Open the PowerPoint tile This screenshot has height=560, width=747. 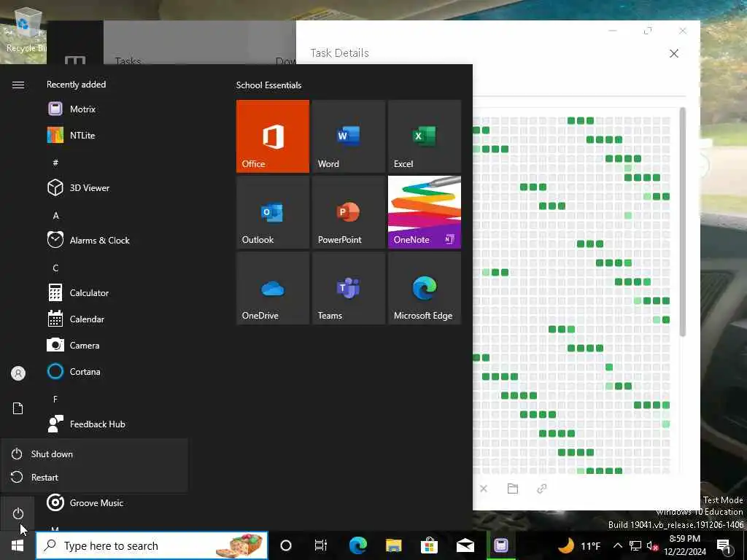point(348,212)
